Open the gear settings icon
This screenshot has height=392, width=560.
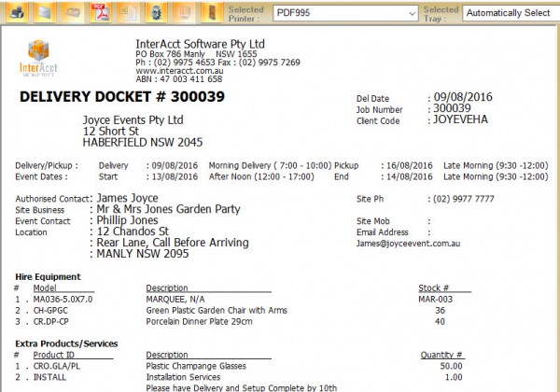click(x=156, y=12)
